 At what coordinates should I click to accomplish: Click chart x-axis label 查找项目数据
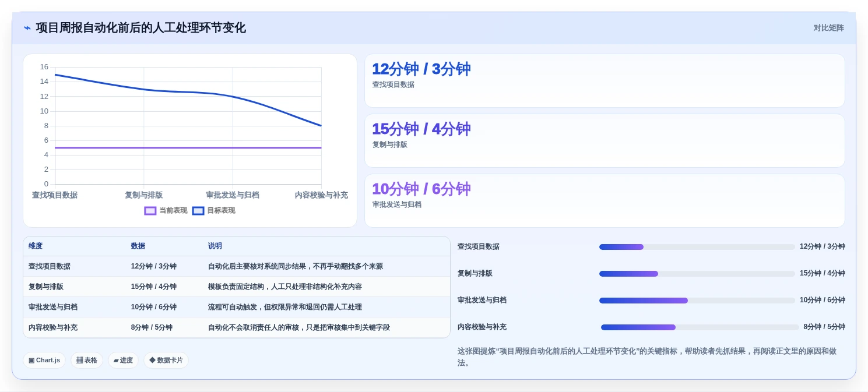55,195
